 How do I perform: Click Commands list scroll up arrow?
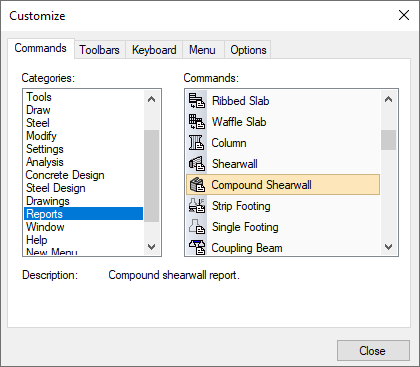point(388,99)
